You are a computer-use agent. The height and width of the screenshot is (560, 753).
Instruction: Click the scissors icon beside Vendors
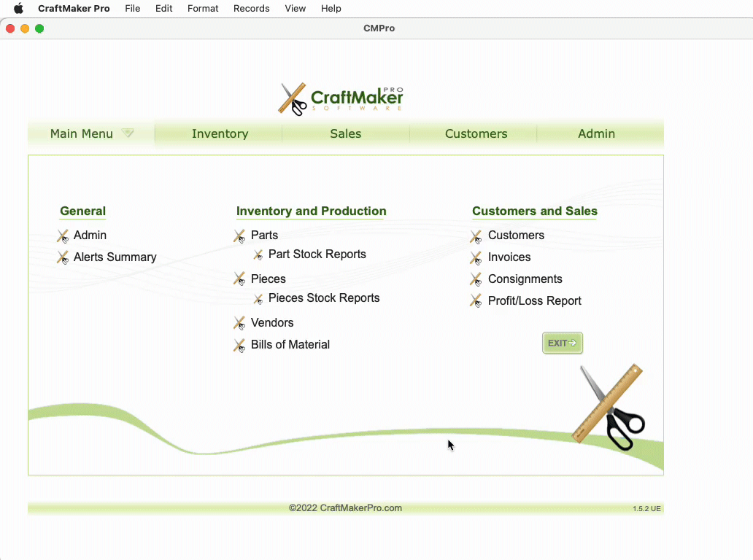[x=239, y=323]
